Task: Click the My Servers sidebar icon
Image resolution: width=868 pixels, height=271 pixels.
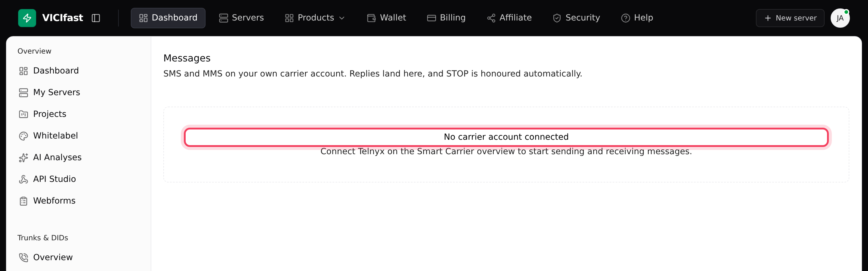Action: click(x=23, y=92)
